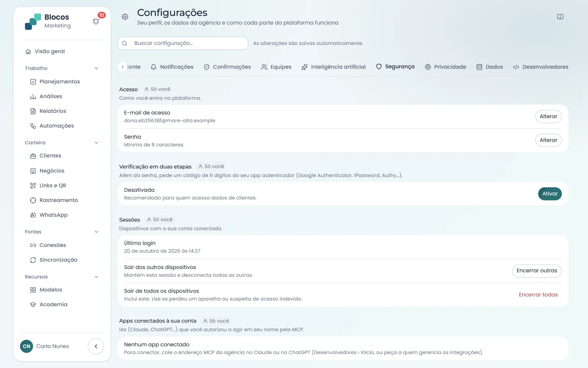The image size is (588, 368).
Task: Click the WhatsApp icon in sidebar
Action: (x=33, y=215)
